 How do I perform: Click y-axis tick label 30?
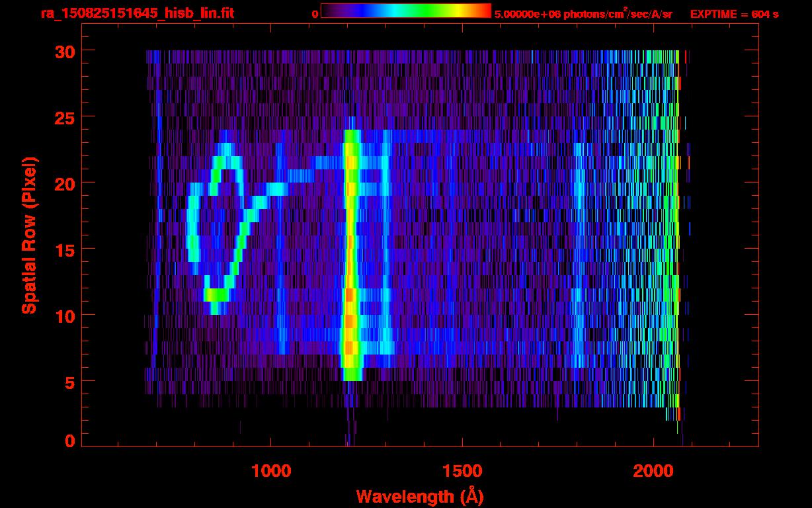[x=64, y=51]
